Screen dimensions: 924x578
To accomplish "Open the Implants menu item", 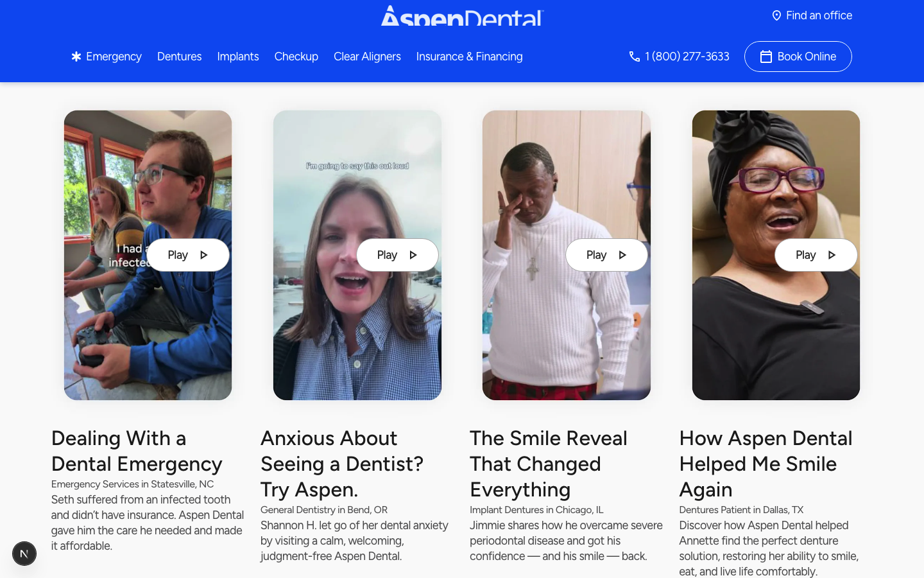I will 238,57.
